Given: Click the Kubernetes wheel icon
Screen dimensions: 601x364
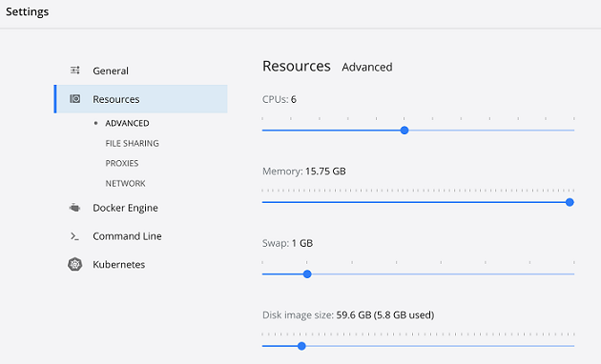Looking at the screenshot, I should (75, 264).
